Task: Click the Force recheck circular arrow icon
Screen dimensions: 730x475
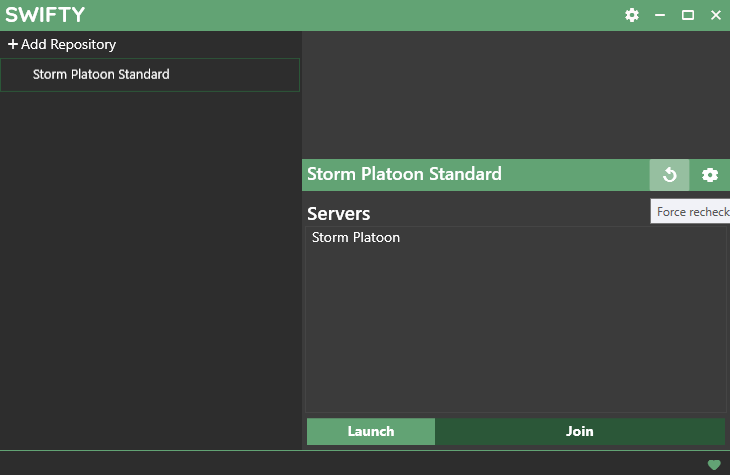Action: tap(669, 175)
